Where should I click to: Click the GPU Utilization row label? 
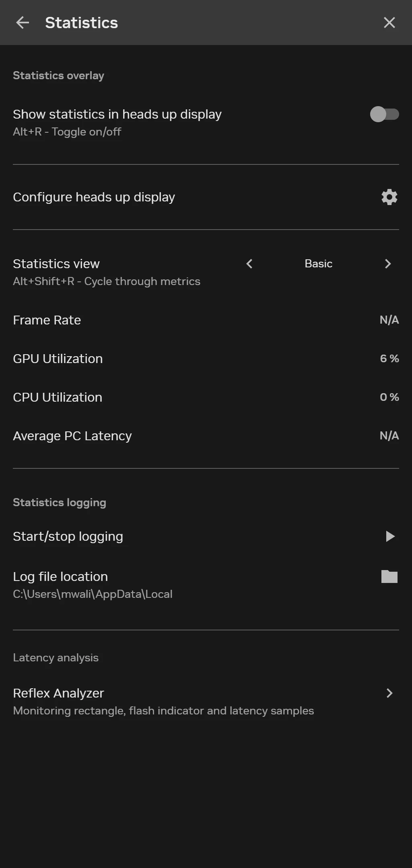(58, 359)
